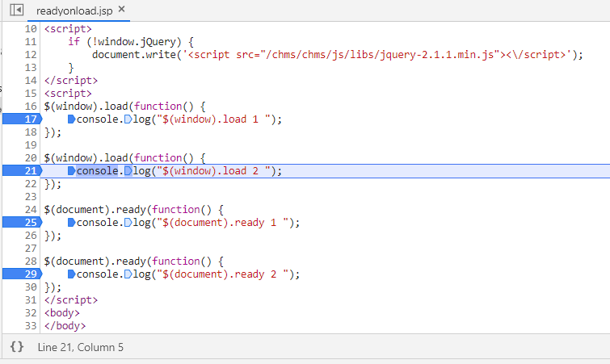Image resolution: width=610 pixels, height=364 pixels.
Task: Click outlined inline breakpoint marker on line 21
Action: [128, 170]
